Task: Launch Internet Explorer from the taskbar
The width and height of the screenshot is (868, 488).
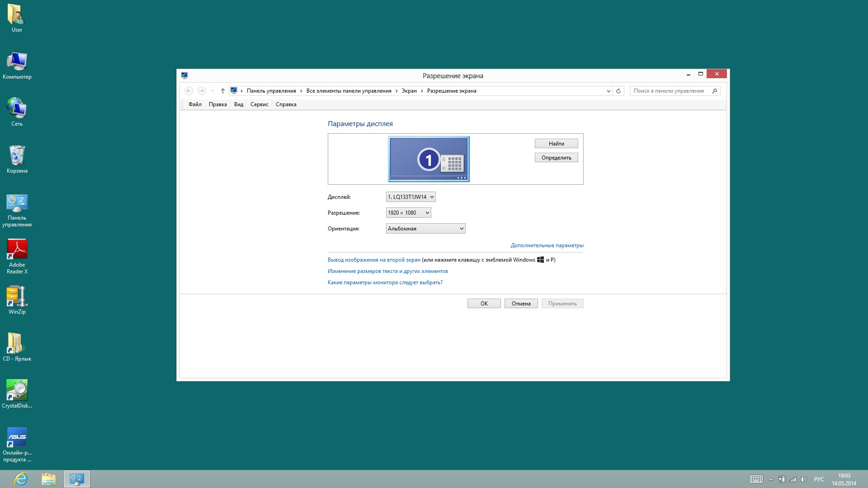Action: pyautogui.click(x=21, y=479)
